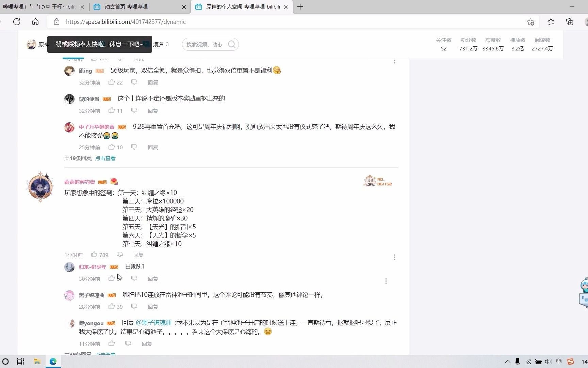
Task: Close the 原神的个人空间 tab
Action: [x=286, y=7]
